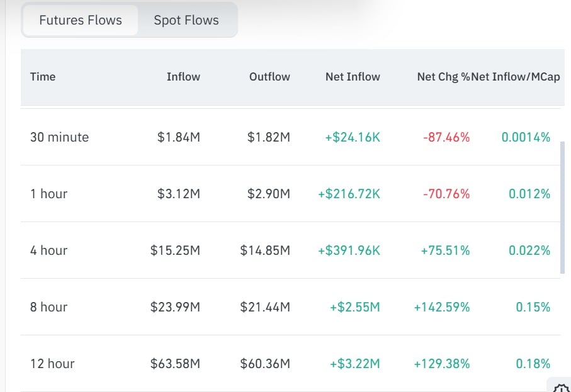This screenshot has width=571, height=392.
Task: Click the +$2.55M net inflow value
Action: [354, 307]
